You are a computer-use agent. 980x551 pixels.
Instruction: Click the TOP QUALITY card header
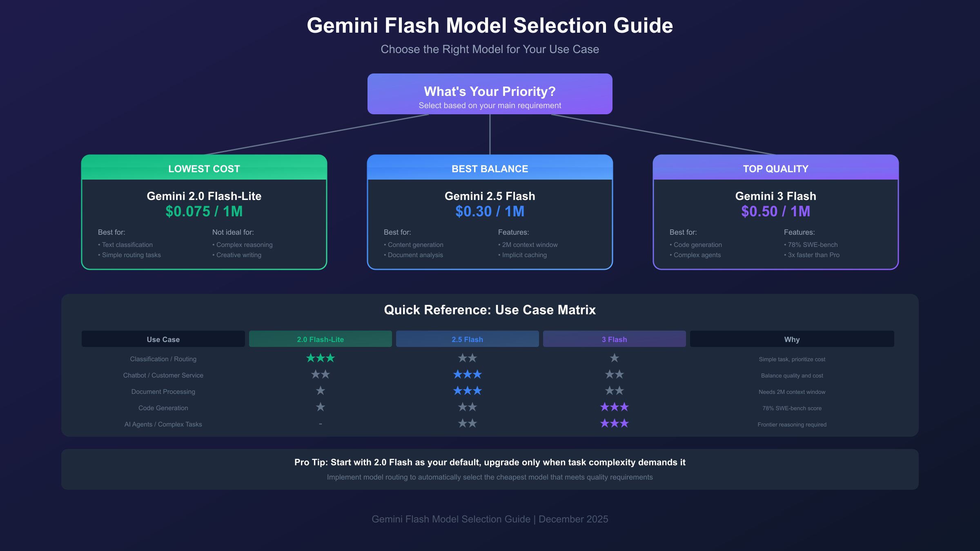[x=776, y=169]
